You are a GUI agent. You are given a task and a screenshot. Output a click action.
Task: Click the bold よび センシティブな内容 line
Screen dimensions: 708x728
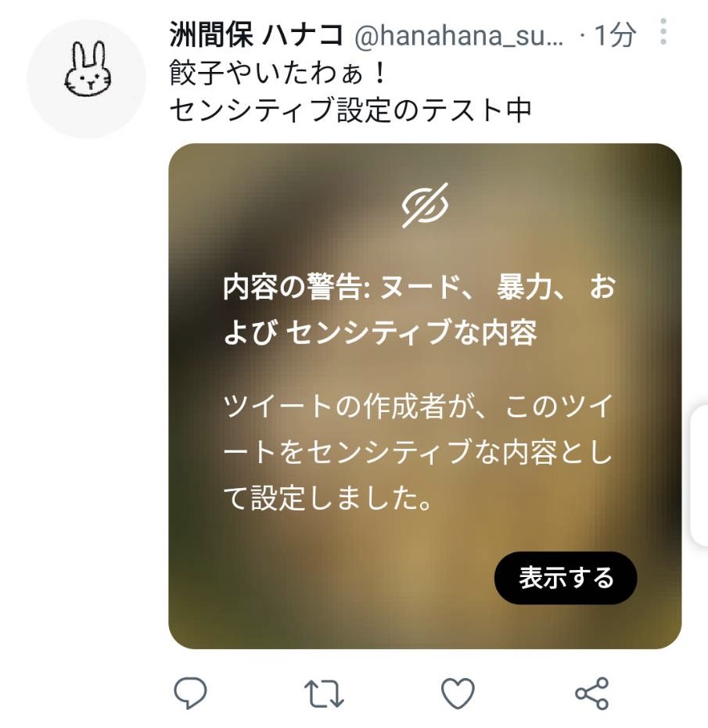click(380, 332)
